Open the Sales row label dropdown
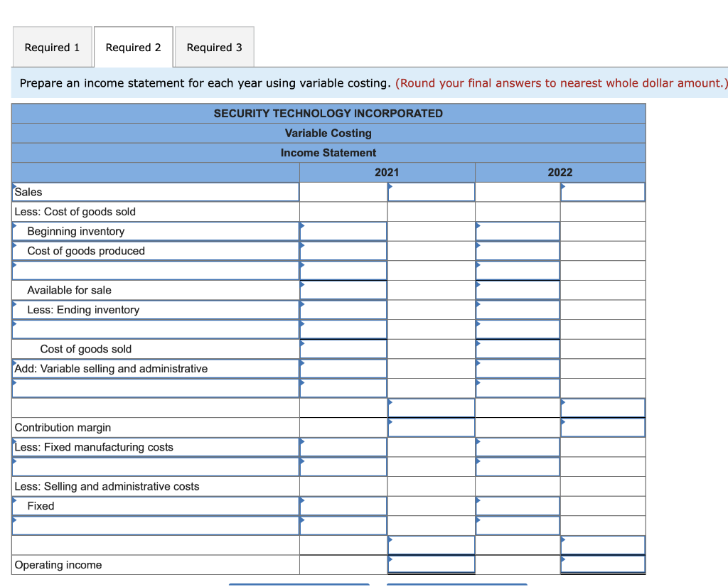Screen dimensions: 728x587 pos(156,192)
